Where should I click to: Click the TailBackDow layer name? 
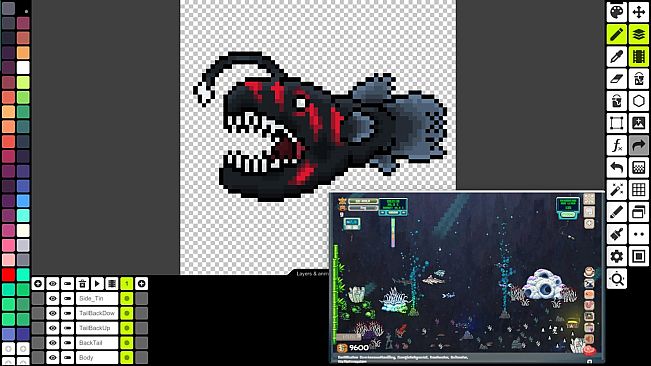tap(97, 313)
